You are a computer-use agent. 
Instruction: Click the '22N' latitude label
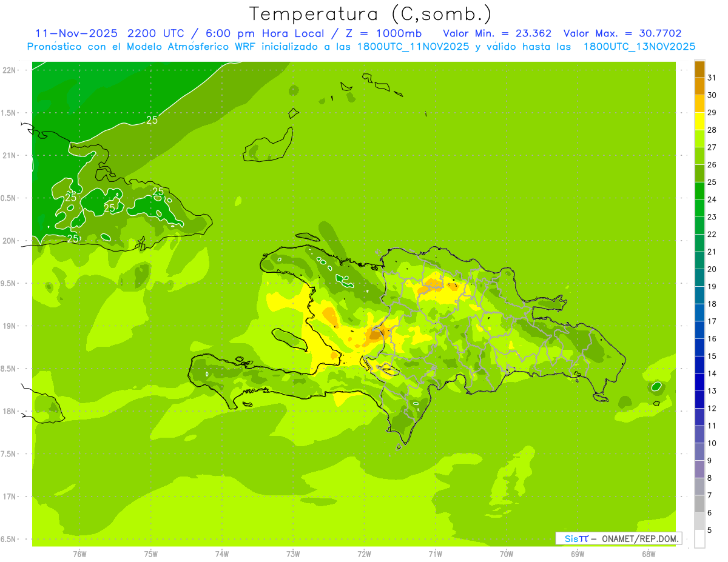(8, 70)
